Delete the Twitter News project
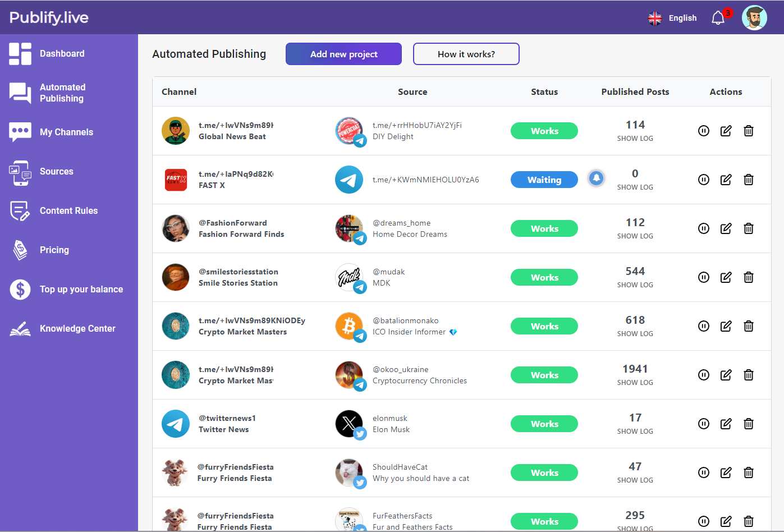Image resolution: width=784 pixels, height=532 pixels. point(748,424)
